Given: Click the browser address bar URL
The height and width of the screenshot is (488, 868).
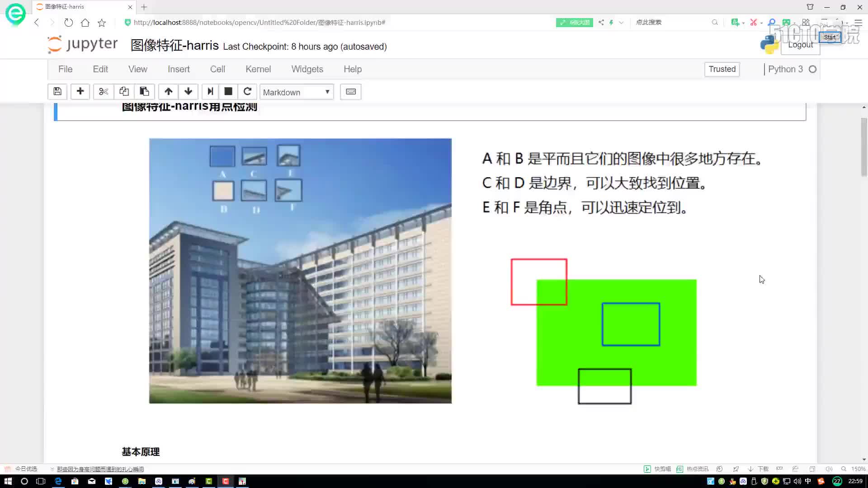Looking at the screenshot, I should pyautogui.click(x=259, y=22).
